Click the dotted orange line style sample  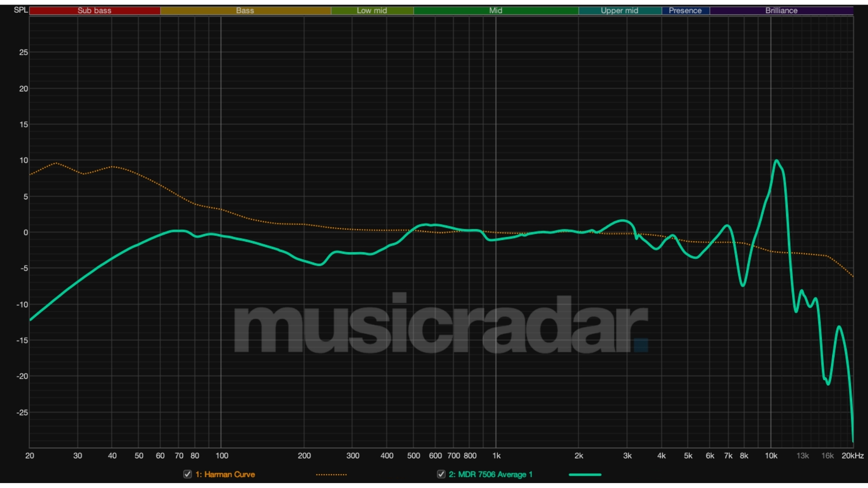click(331, 475)
